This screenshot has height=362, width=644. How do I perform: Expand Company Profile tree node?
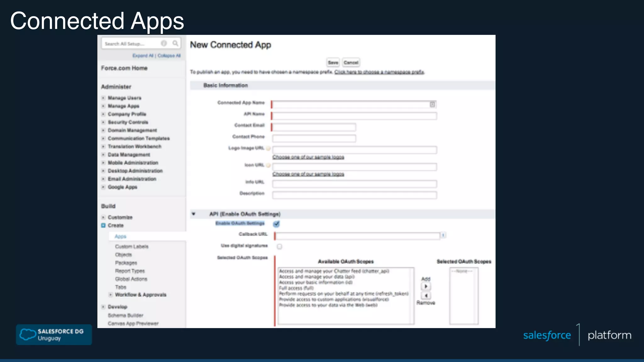click(103, 114)
